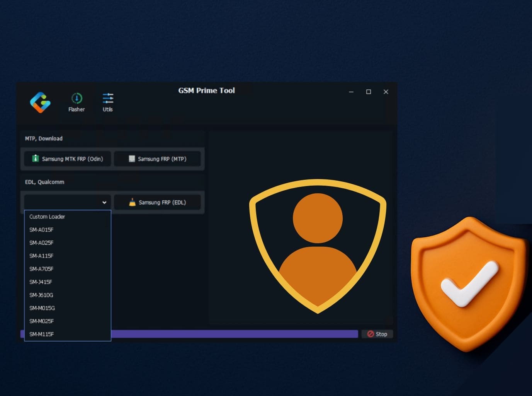Click Samsung MTK FRP (Odin) button

(x=68, y=159)
